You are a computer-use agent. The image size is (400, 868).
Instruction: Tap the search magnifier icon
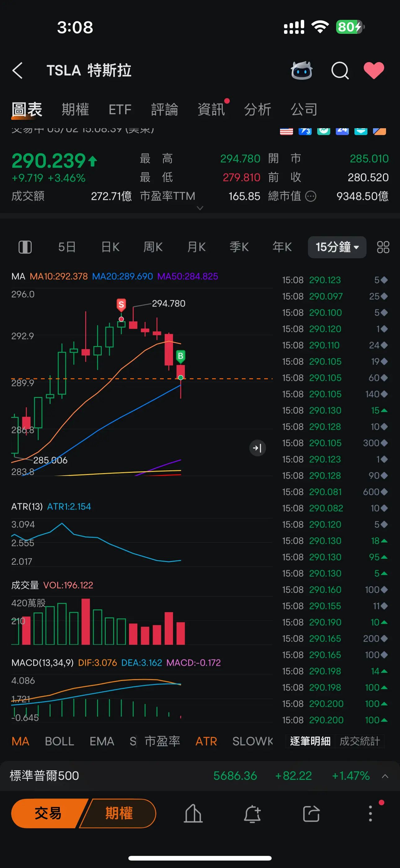tap(340, 71)
